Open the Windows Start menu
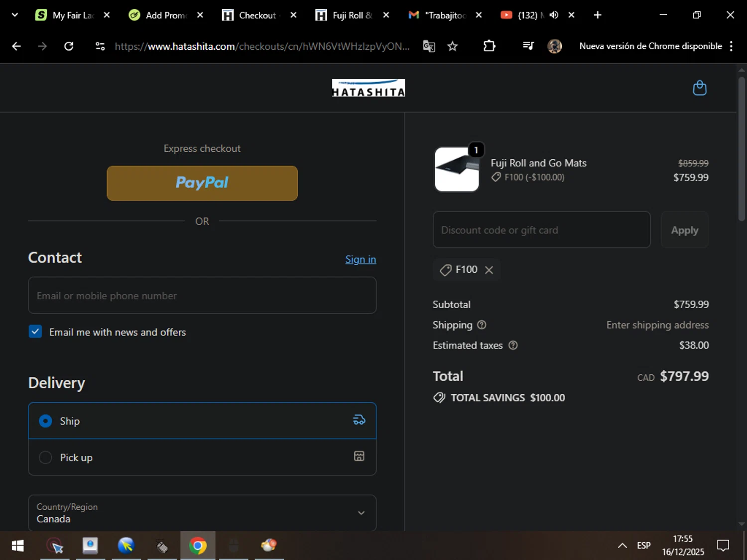Viewport: 747px width, 560px height. [17, 546]
